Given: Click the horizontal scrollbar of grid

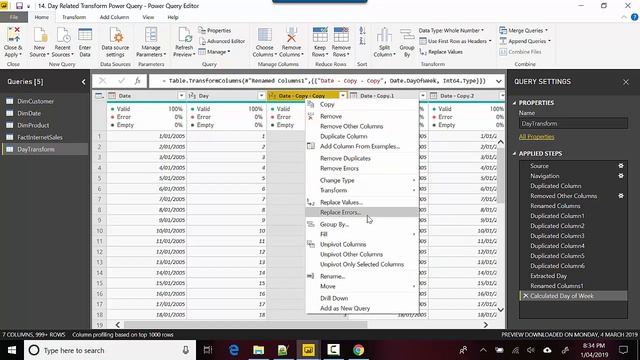Looking at the screenshot, I should [246, 324].
